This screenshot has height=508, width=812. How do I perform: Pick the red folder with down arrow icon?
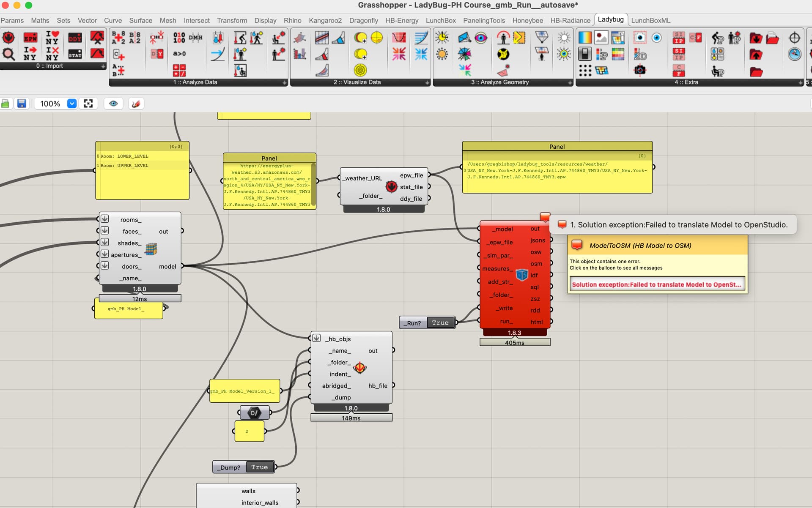coord(755,38)
